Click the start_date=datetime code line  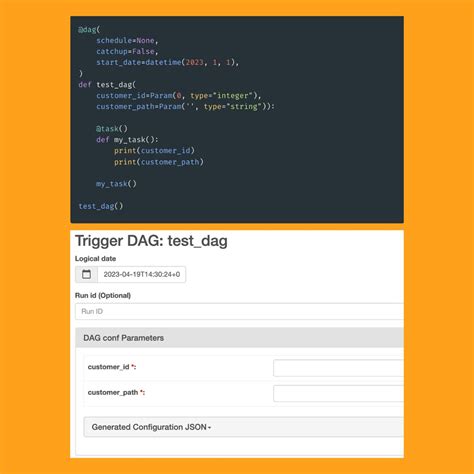[168, 62]
